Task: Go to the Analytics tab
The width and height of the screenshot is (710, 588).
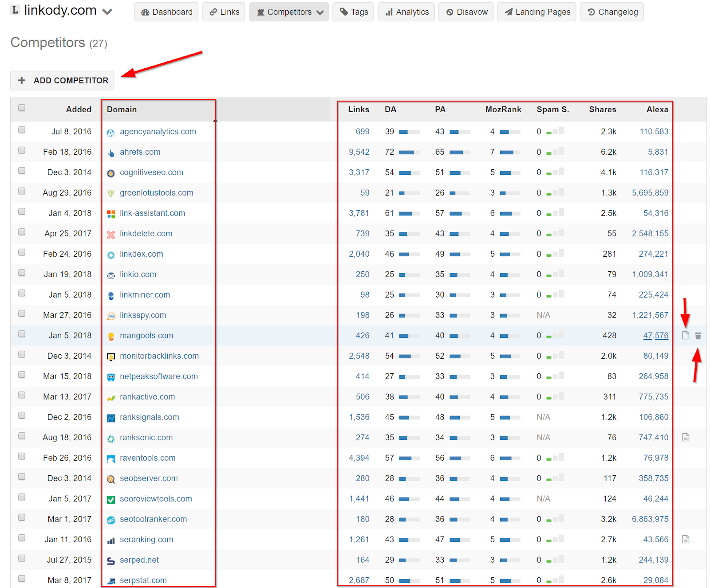Action: [x=406, y=12]
